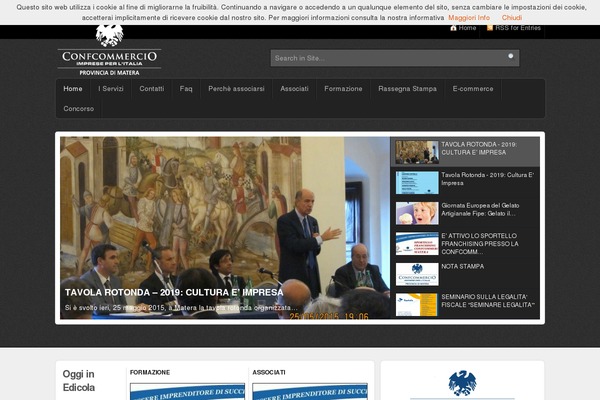
Task: Click main slider conference photo
Action: click(225, 228)
